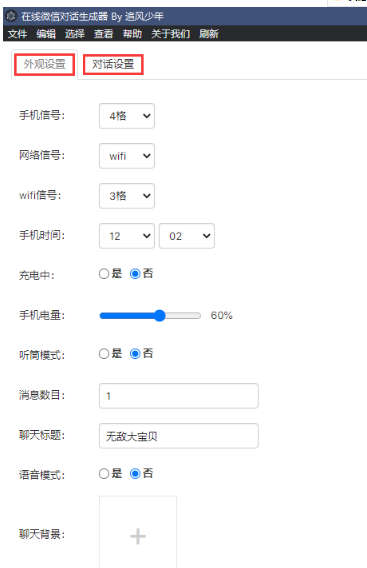367x568 pixels.
Task: Open the hour dropdown showing 12
Action: (127, 236)
